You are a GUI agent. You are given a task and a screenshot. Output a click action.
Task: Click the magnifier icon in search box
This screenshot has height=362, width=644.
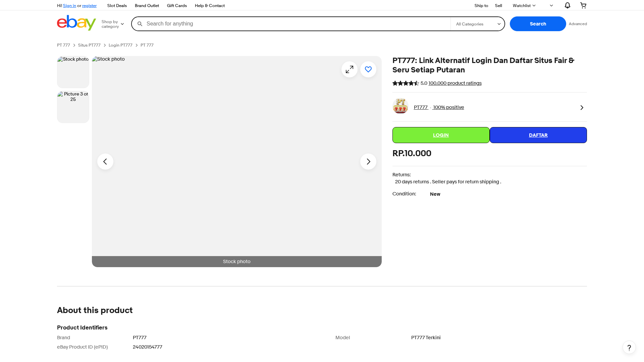140,24
